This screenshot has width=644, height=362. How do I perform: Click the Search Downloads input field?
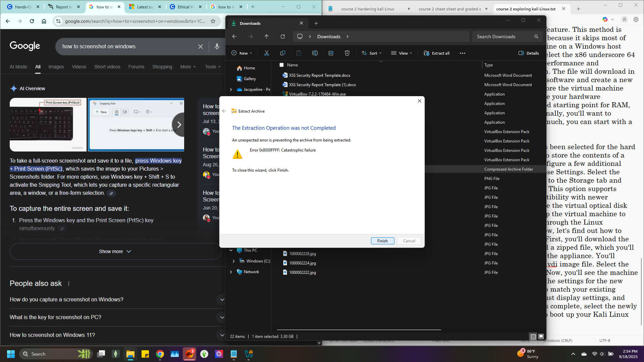pyautogui.click(x=503, y=37)
